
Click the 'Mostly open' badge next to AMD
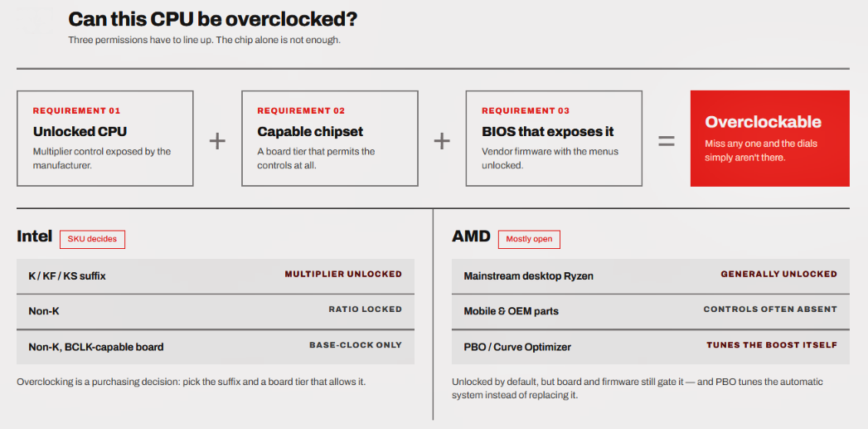(x=529, y=239)
